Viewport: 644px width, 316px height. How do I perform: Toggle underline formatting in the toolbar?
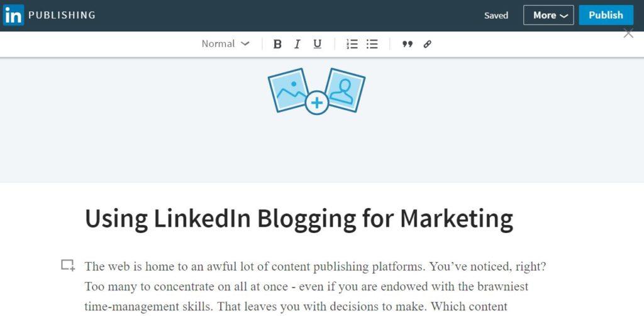(317, 45)
